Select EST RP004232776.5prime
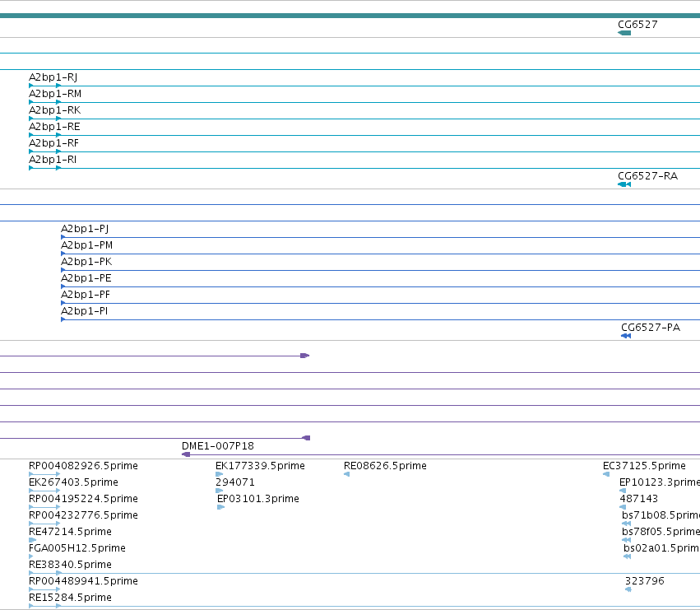Viewport: 700px width, 610px height. [83, 515]
